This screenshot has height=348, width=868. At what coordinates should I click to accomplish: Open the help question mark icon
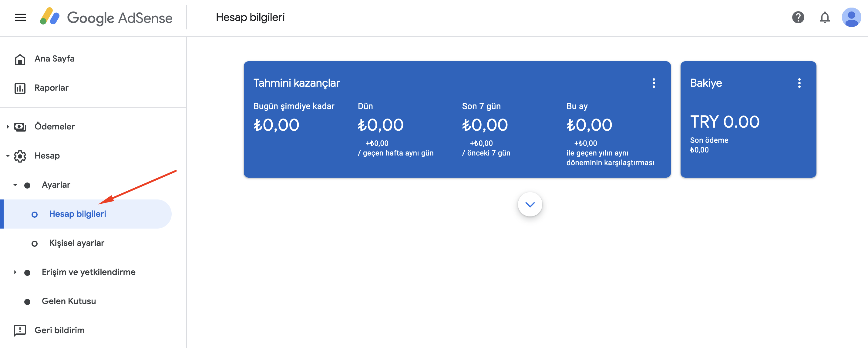pos(798,17)
